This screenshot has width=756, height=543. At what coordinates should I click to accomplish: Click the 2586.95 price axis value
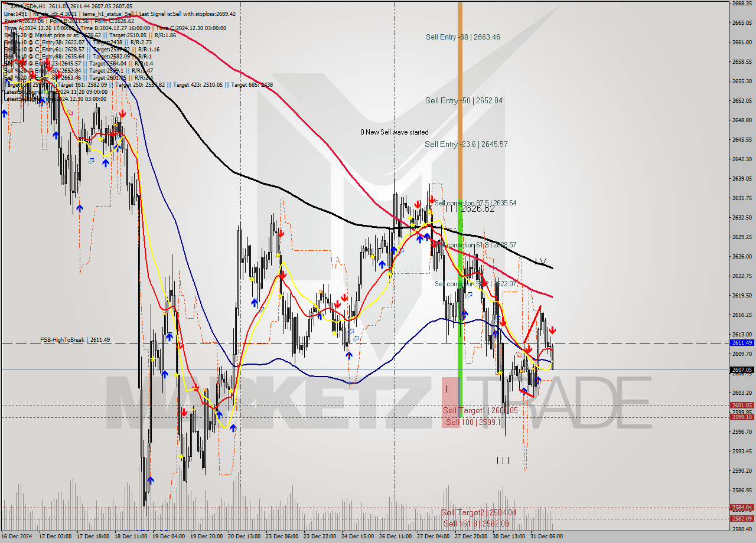tap(742, 490)
